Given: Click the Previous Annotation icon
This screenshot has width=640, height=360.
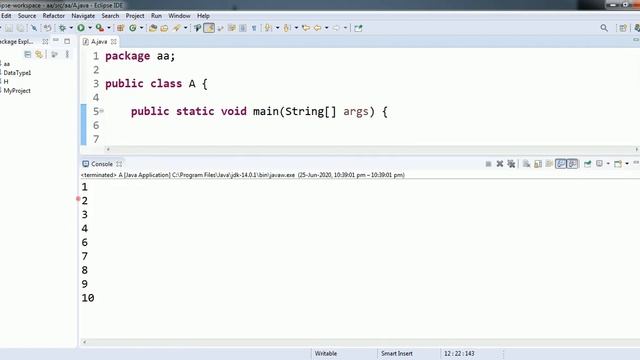Looking at the screenshot, I should point(287,28).
